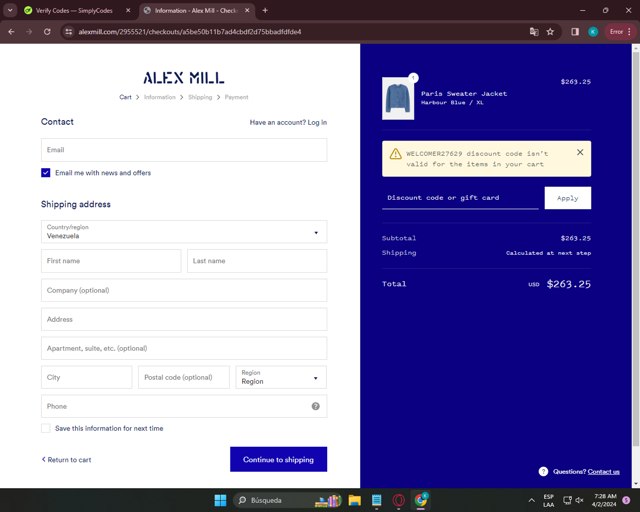Image resolution: width=640 pixels, height=512 pixels.
Task: Click the Contact us link
Action: tap(604, 472)
